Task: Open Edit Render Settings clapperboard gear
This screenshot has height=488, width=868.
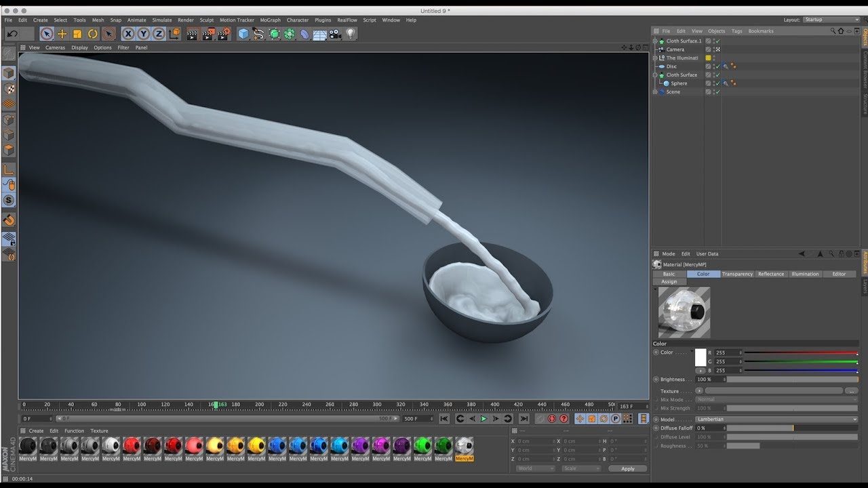Action: coord(224,34)
